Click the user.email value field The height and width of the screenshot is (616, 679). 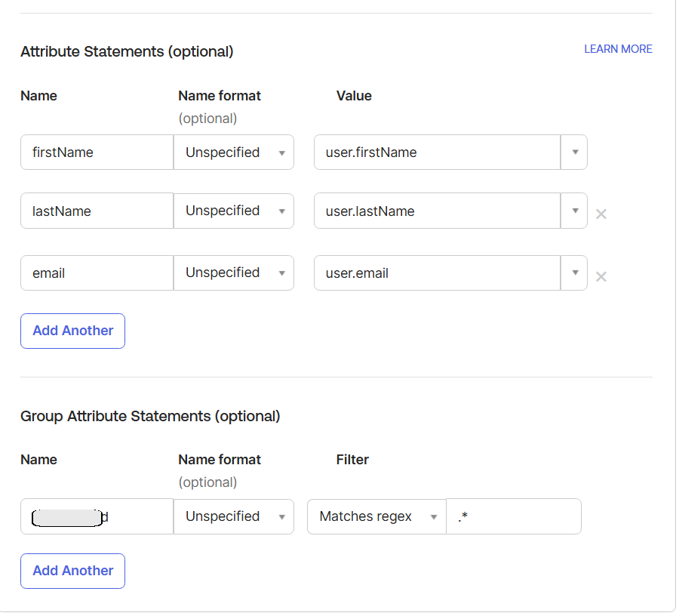(x=438, y=273)
